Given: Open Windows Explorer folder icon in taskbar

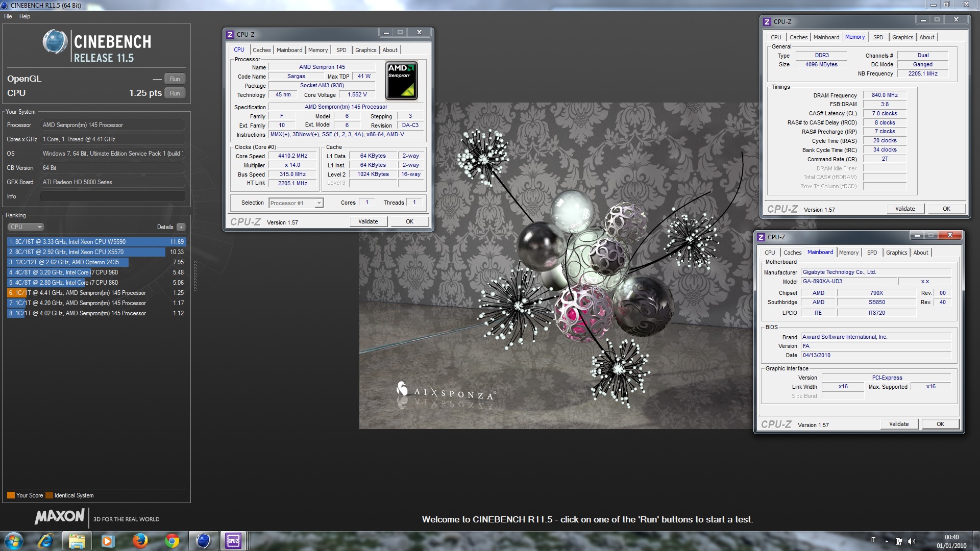Looking at the screenshot, I should pyautogui.click(x=77, y=541).
